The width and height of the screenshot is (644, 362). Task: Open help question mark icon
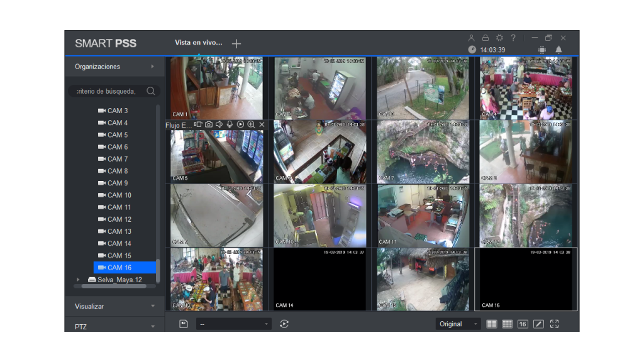pos(513,38)
